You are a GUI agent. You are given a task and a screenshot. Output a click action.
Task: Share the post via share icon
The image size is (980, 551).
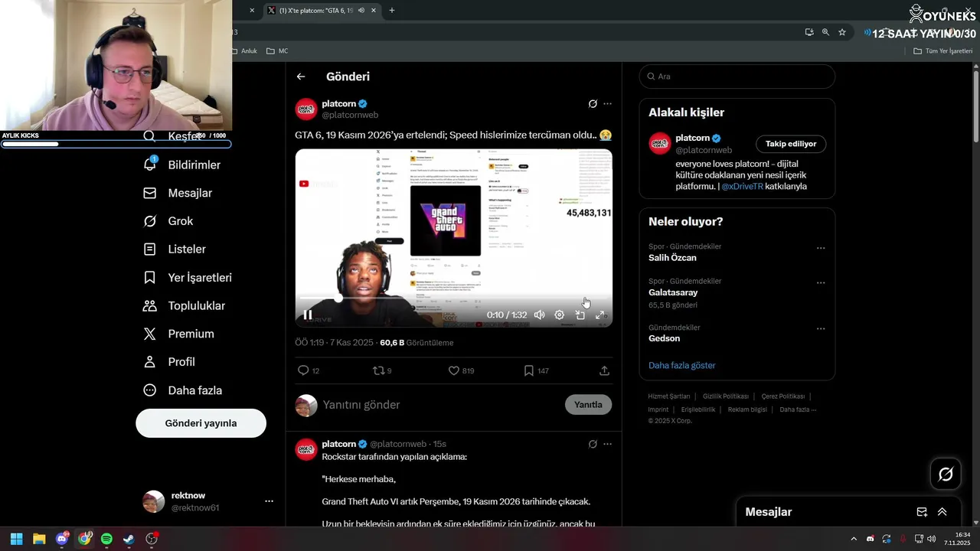(604, 370)
